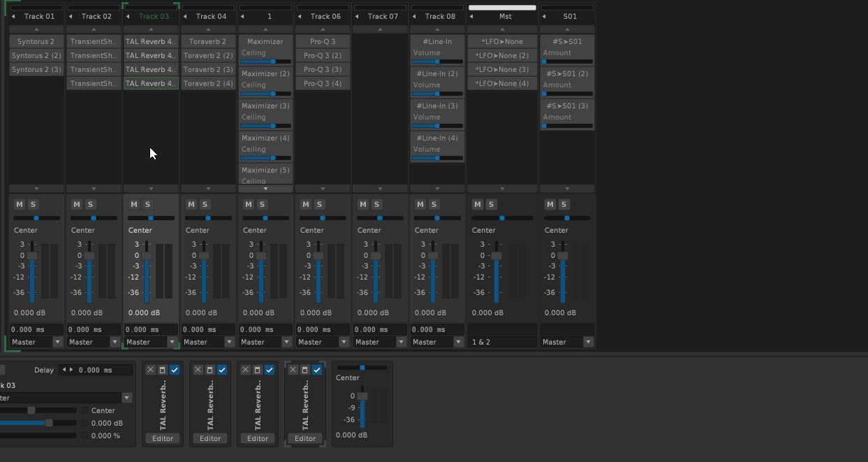868x462 pixels.
Task: Disable the first TAL Reverb device checkbox
Action: click(175, 370)
